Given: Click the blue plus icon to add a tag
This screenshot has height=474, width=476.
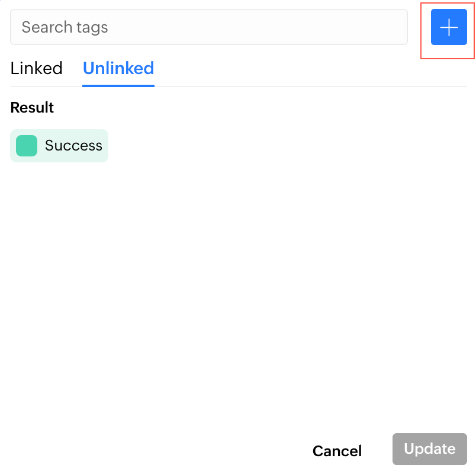Looking at the screenshot, I should click(449, 27).
